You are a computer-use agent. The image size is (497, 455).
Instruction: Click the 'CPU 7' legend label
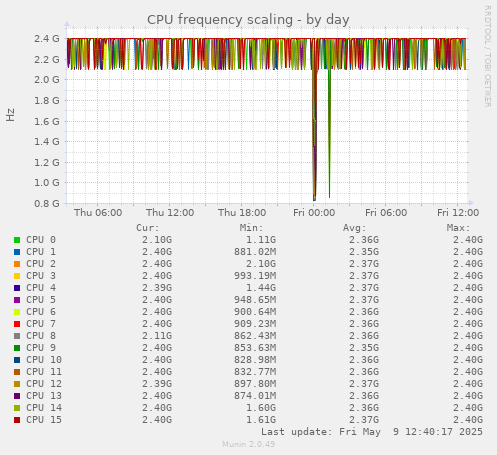[x=41, y=324]
